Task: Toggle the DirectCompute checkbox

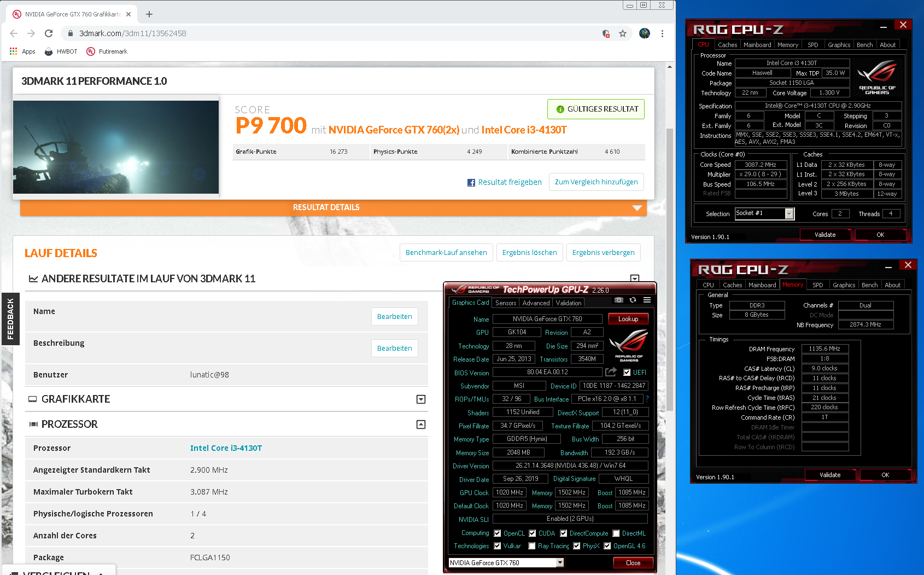Action: [563, 533]
